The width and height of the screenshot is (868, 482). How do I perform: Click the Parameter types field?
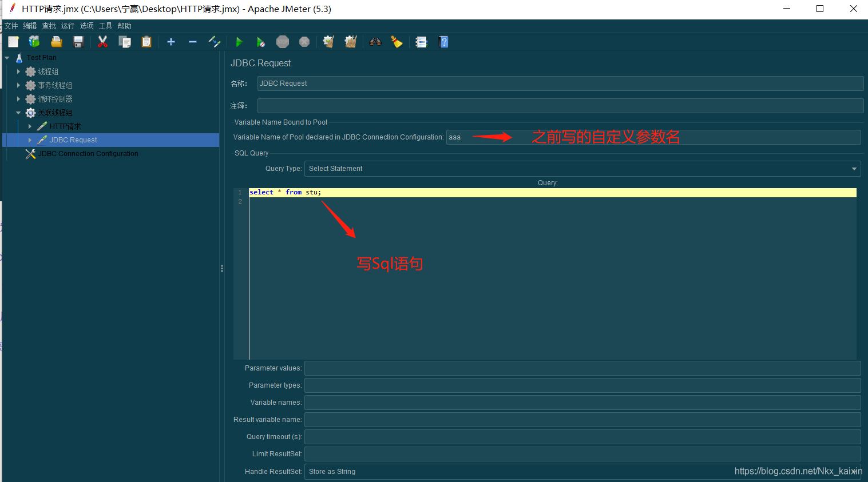(582, 385)
